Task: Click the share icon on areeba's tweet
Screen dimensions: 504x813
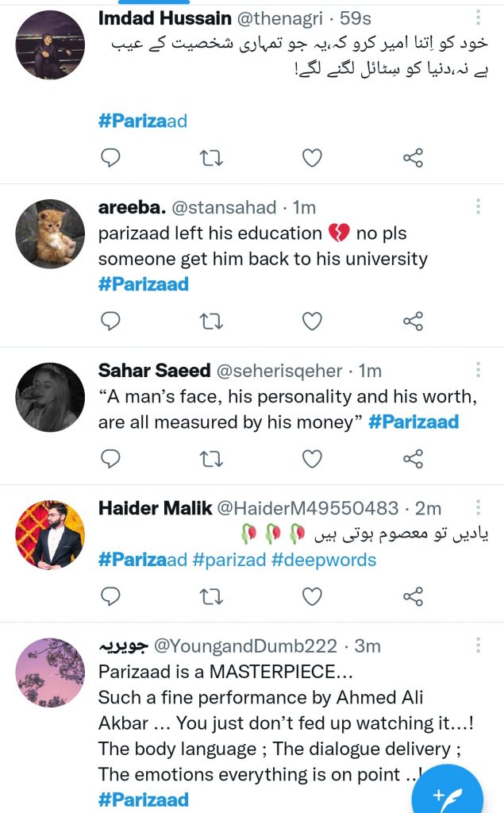Action: [413, 322]
